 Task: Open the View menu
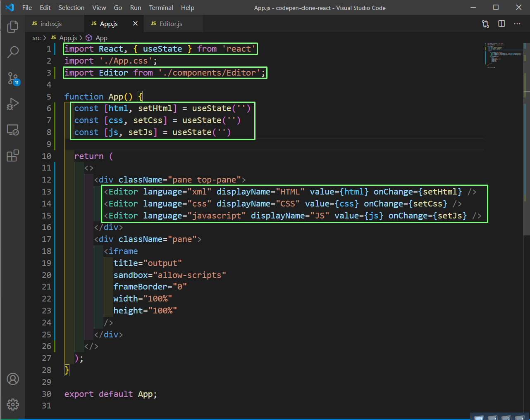point(99,7)
